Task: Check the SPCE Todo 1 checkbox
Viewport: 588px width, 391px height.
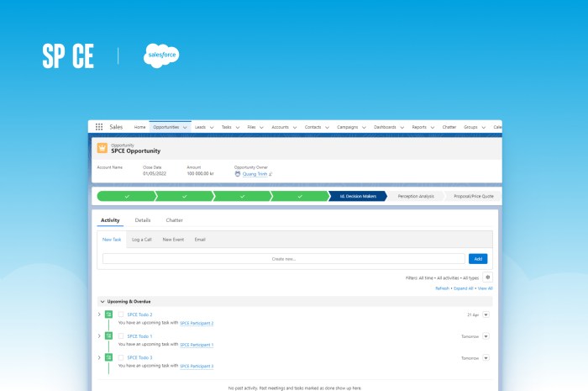Action: click(121, 336)
